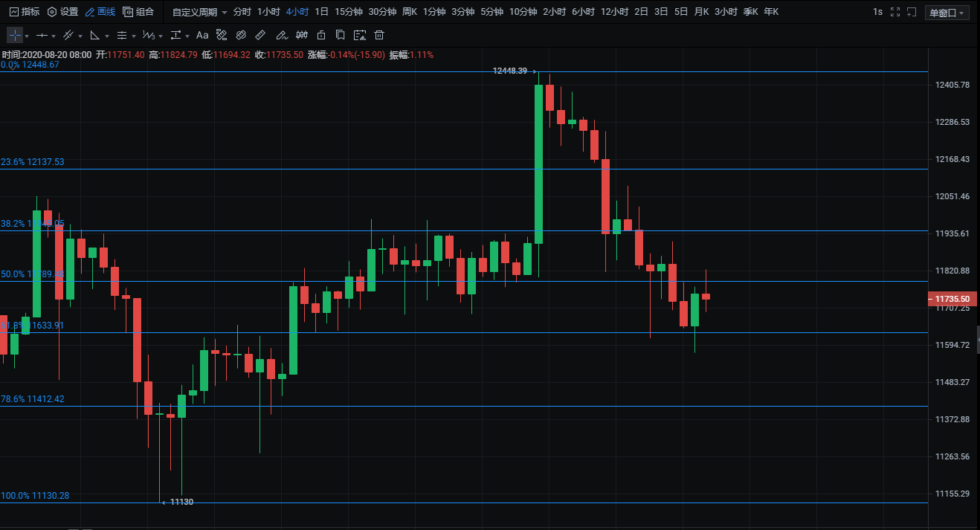This screenshot has width=980, height=530.
Task: Toggle the 指标 indicators panel
Action: pos(25,12)
